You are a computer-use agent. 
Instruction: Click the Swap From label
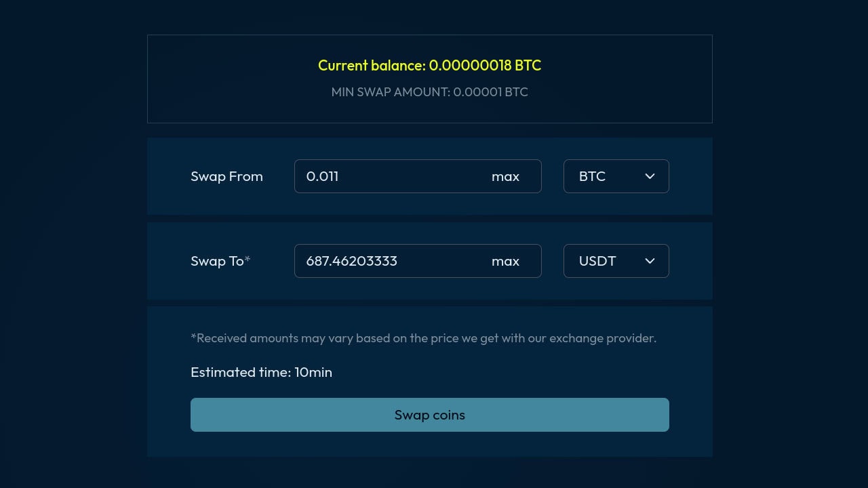(226, 176)
